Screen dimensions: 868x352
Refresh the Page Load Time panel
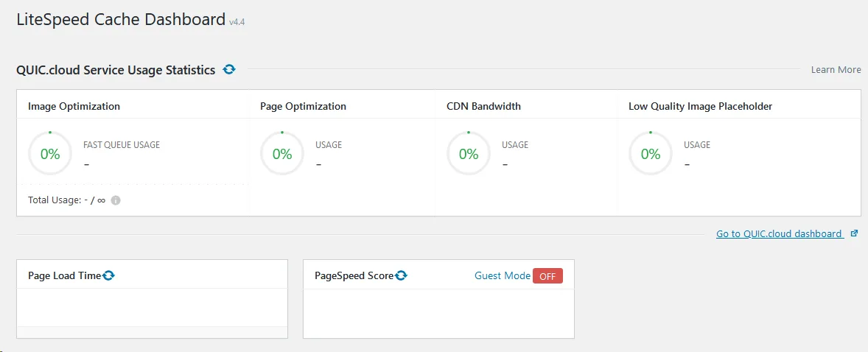pos(109,275)
